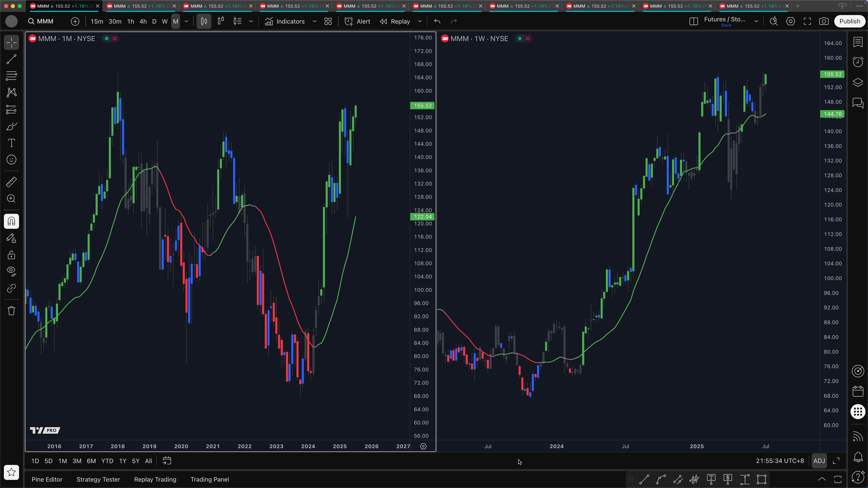Expand the timeframe interval dropdown
Image resolution: width=868 pixels, height=488 pixels.
pyautogui.click(x=186, y=21)
